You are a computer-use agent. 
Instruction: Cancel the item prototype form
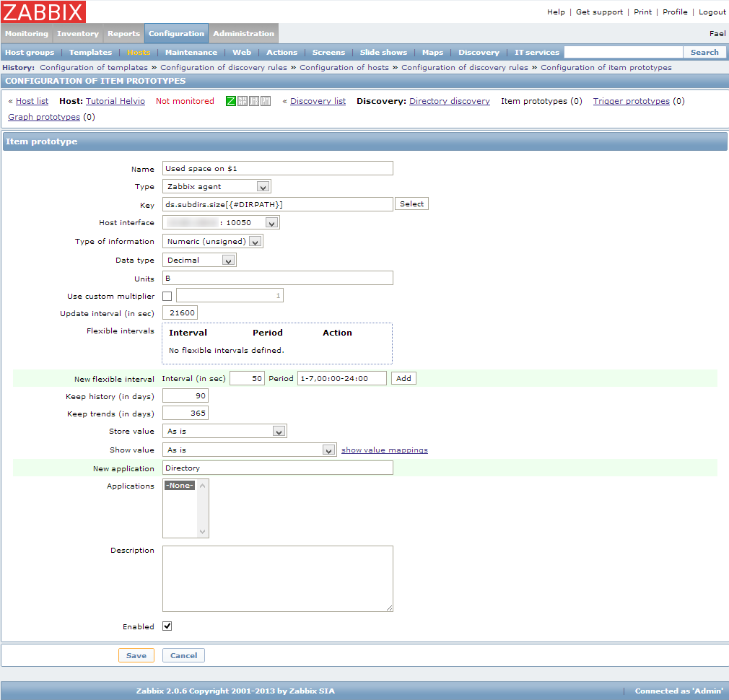tap(183, 655)
